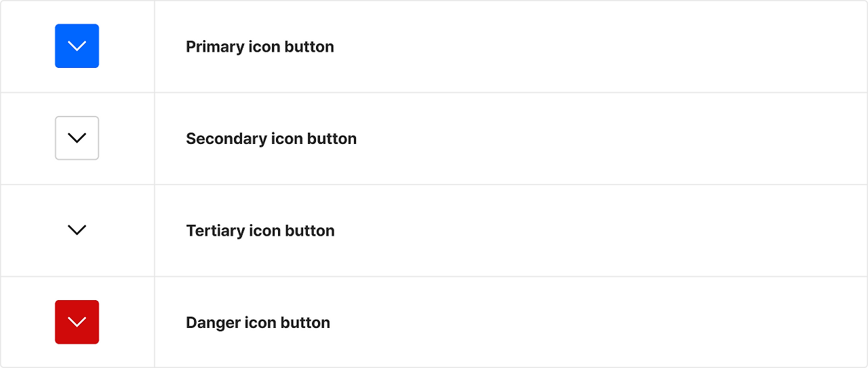Click the red danger icon button
The width and height of the screenshot is (868, 368).
[77, 322]
